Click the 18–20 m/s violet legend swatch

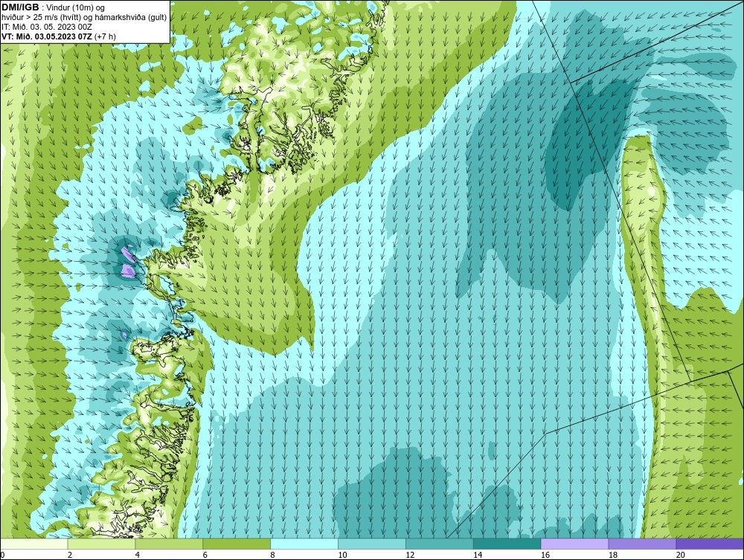643,544
